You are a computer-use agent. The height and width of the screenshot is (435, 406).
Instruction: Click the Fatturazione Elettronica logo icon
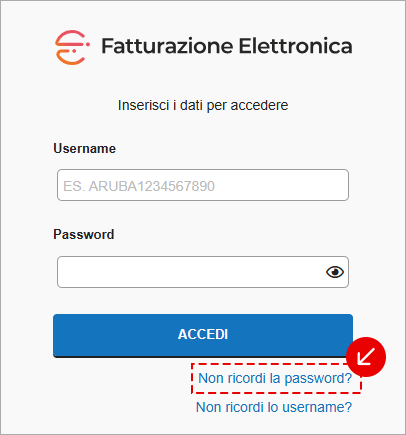tap(72, 47)
